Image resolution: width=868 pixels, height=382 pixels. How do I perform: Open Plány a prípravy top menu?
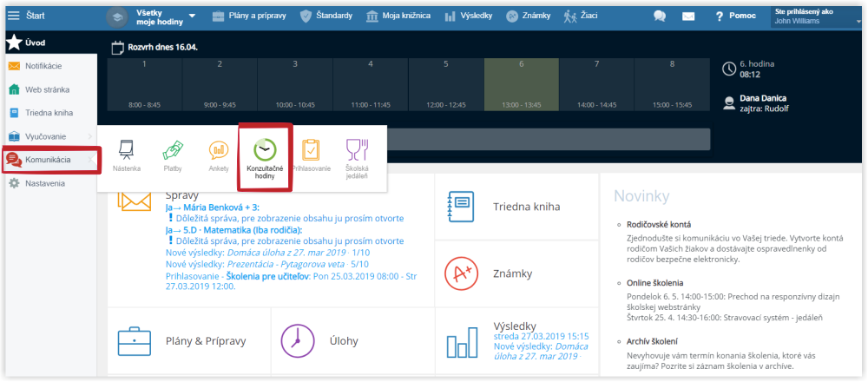249,16
